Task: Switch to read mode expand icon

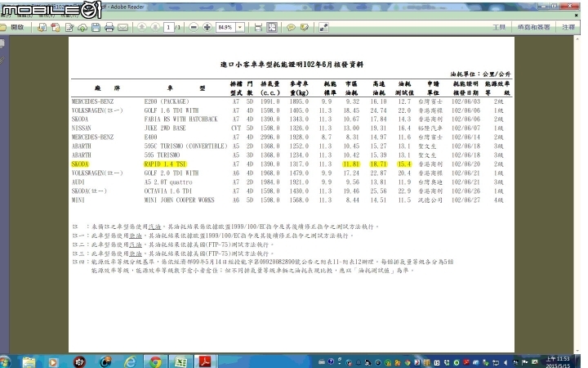Action: tap(323, 27)
